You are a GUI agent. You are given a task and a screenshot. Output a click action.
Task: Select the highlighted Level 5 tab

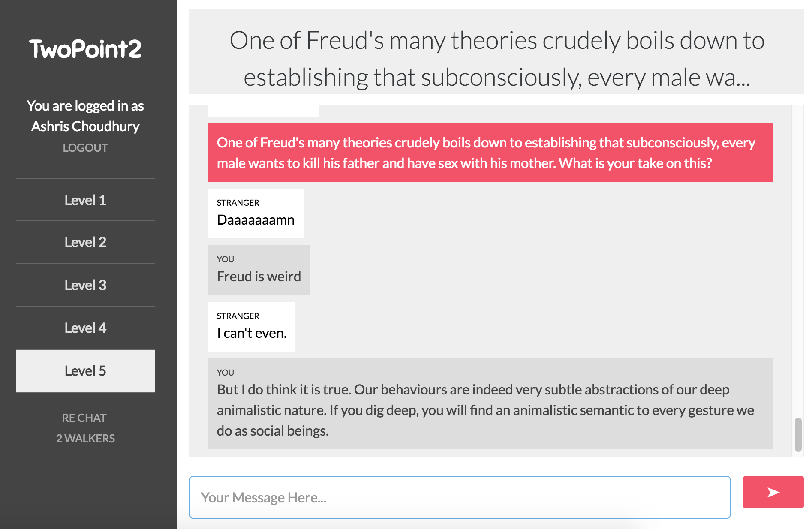tap(85, 371)
